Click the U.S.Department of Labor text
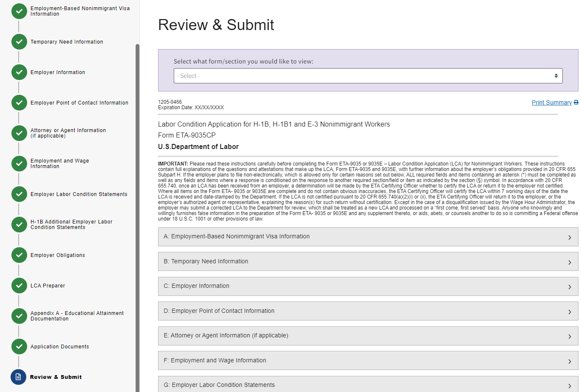The image size is (581, 392). coord(198,147)
